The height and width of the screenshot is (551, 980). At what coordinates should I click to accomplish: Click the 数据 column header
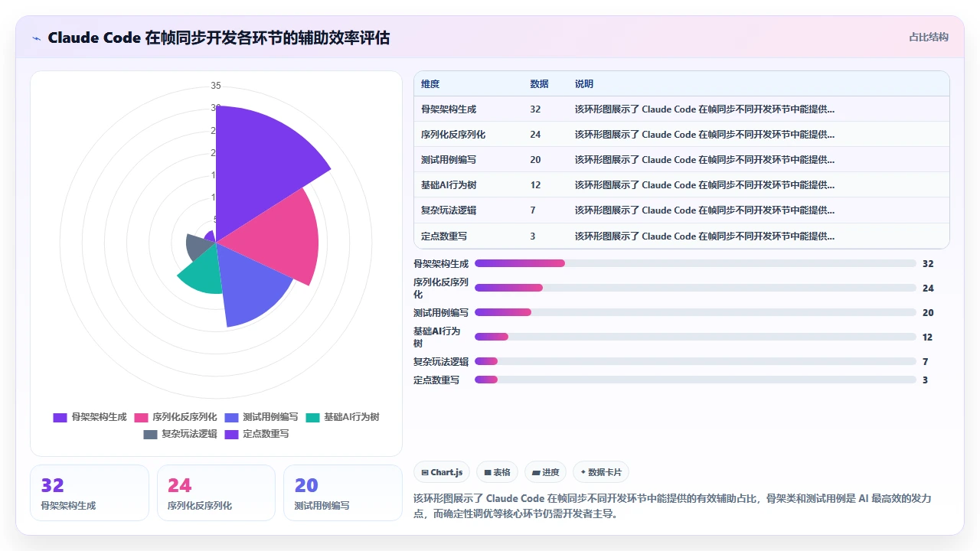(539, 84)
